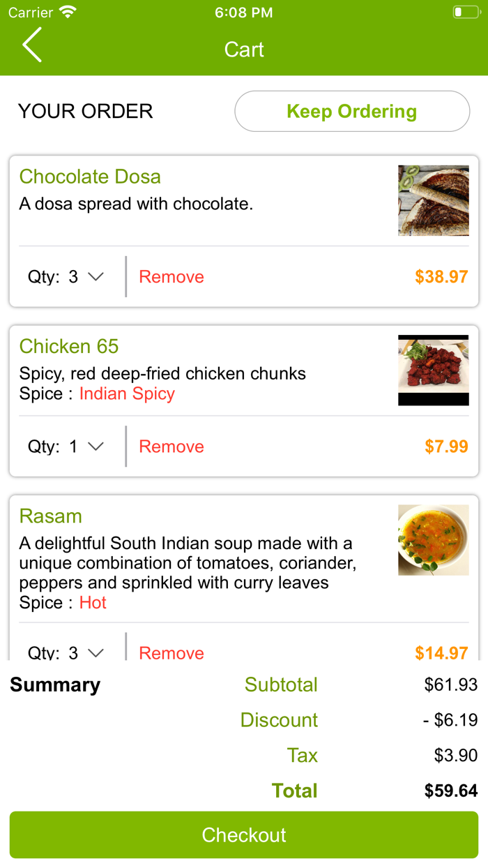Tap Keep Ordering to add more items
488x868 pixels.
coord(351,111)
